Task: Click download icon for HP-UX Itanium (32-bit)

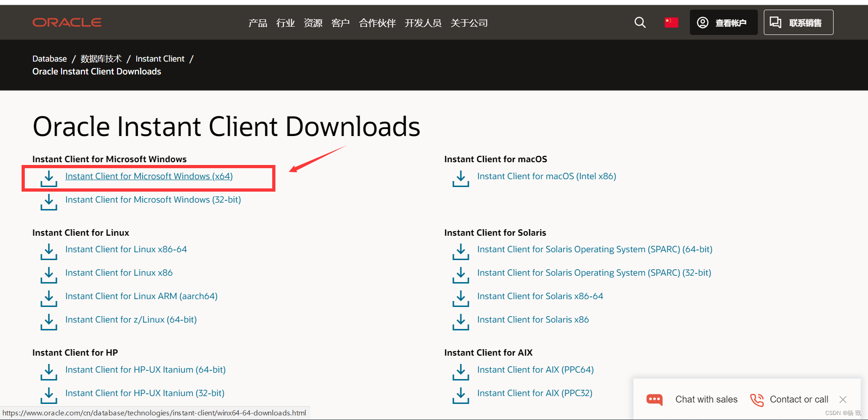Action: pos(49,396)
